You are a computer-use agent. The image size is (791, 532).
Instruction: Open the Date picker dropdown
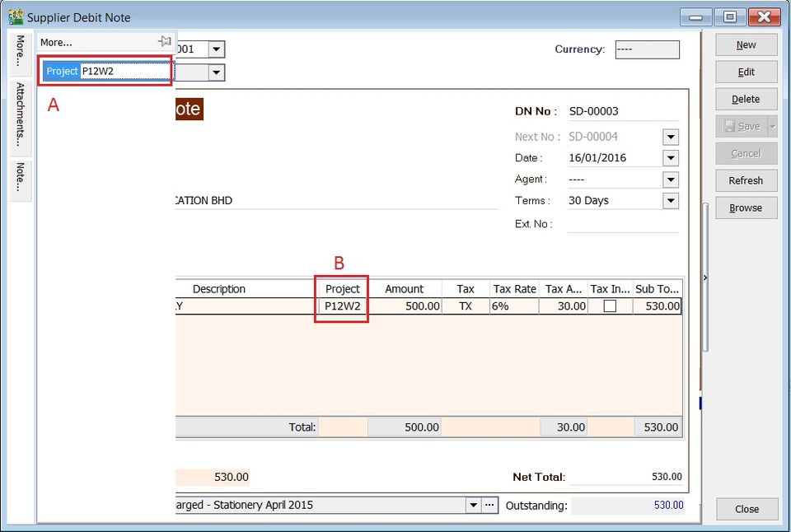670,157
